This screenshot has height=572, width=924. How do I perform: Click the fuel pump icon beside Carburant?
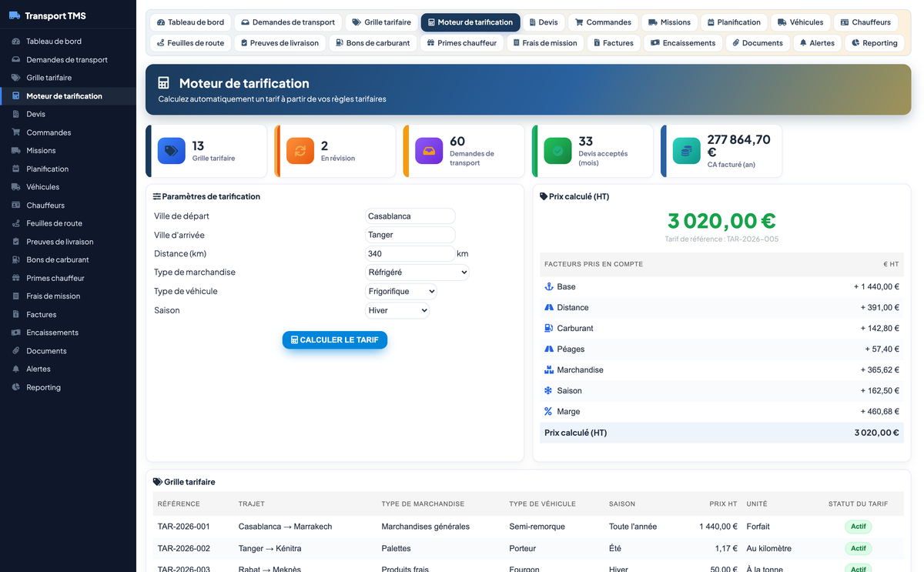549,328
